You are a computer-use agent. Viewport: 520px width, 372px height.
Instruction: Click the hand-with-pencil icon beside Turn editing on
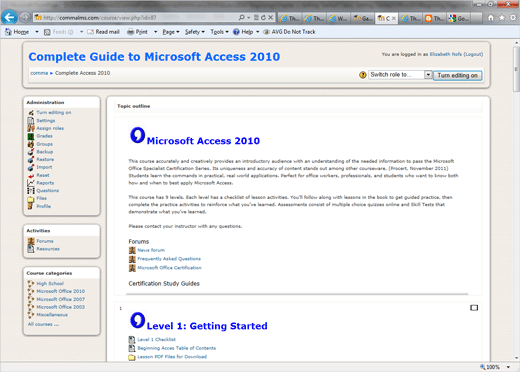pyautogui.click(x=31, y=113)
